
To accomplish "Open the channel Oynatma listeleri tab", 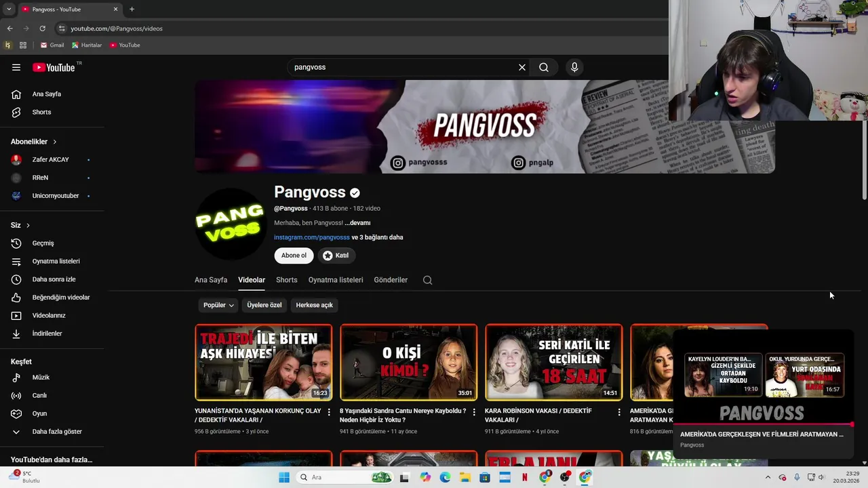I will pyautogui.click(x=336, y=280).
